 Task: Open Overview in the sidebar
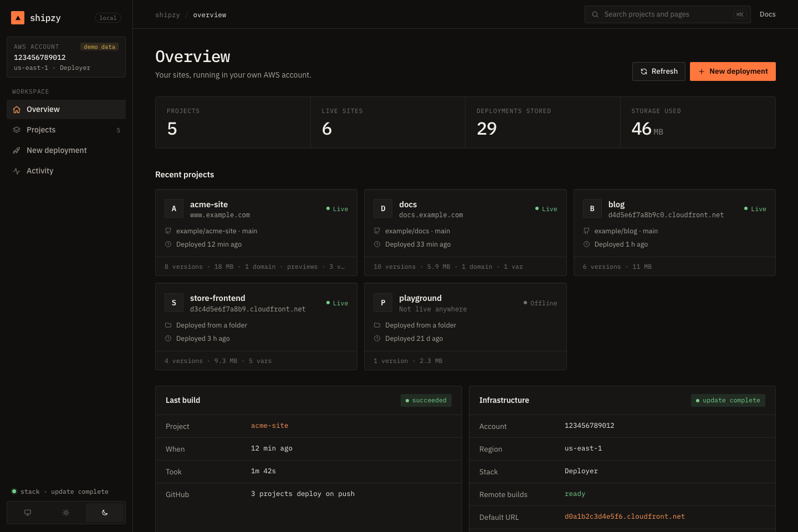pyautogui.click(x=66, y=110)
